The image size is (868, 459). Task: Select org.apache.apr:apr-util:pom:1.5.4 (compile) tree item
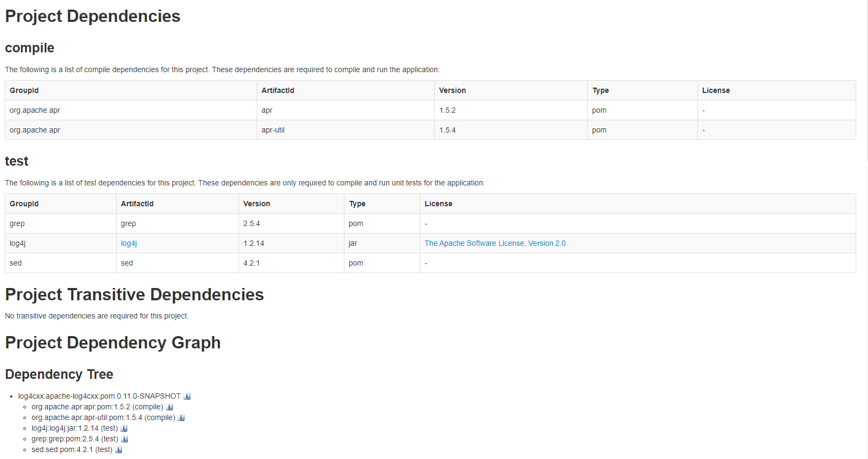click(x=103, y=418)
